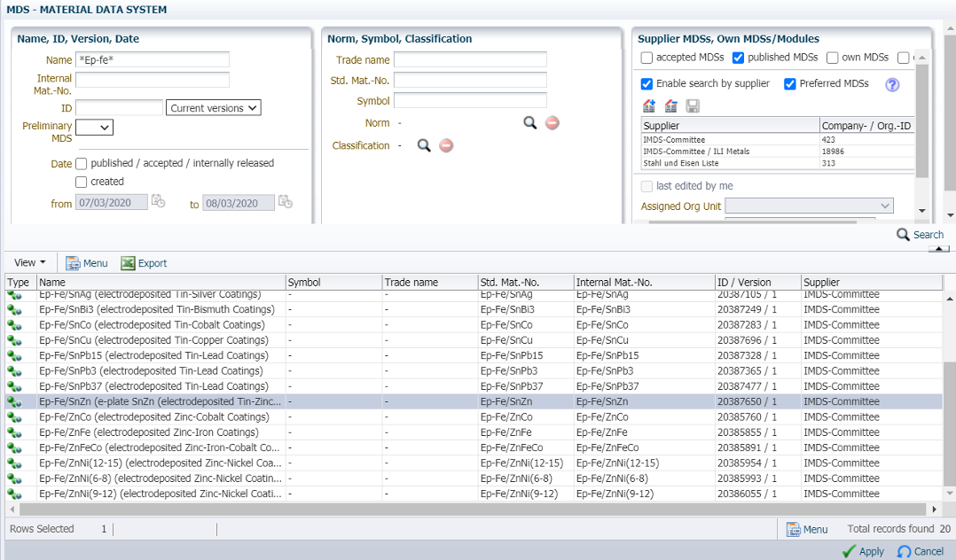Screen dimensions: 956x560
Task: Click the Classification remove red icon
Action: (x=446, y=145)
